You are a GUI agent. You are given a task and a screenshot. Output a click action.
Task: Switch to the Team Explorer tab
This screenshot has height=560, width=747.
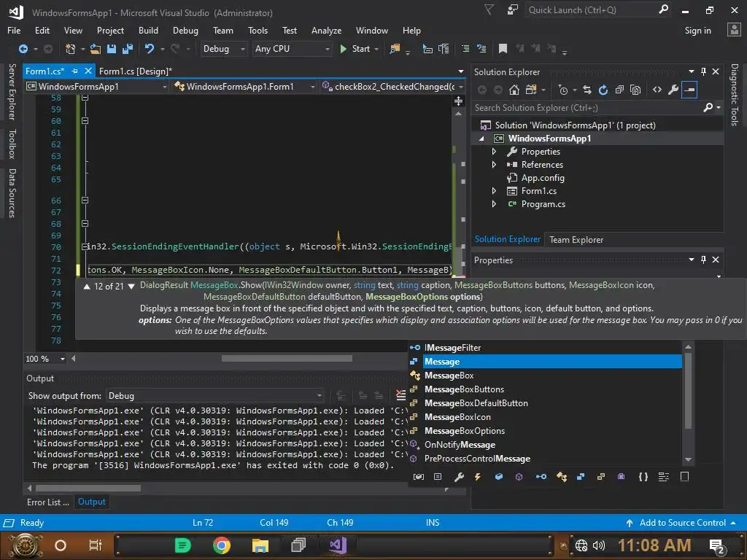click(x=576, y=239)
